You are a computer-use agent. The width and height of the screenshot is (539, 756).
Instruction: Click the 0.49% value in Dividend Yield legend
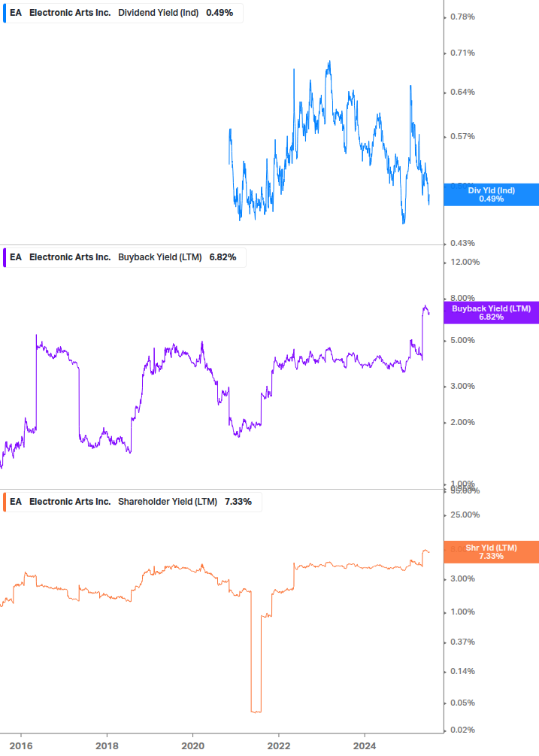pos(220,13)
